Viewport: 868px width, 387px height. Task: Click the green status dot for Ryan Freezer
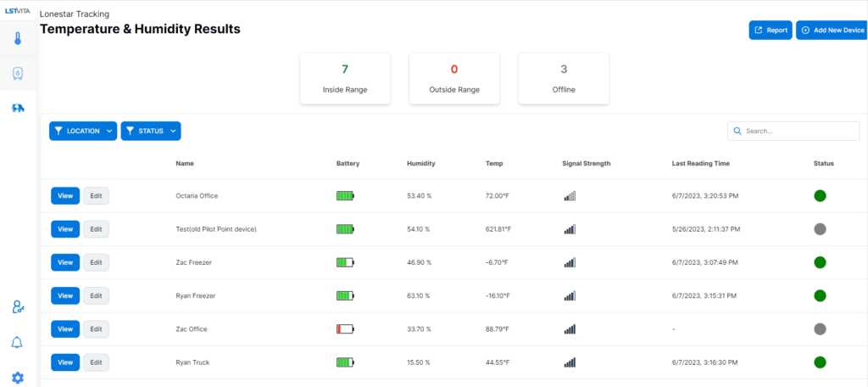click(x=820, y=295)
